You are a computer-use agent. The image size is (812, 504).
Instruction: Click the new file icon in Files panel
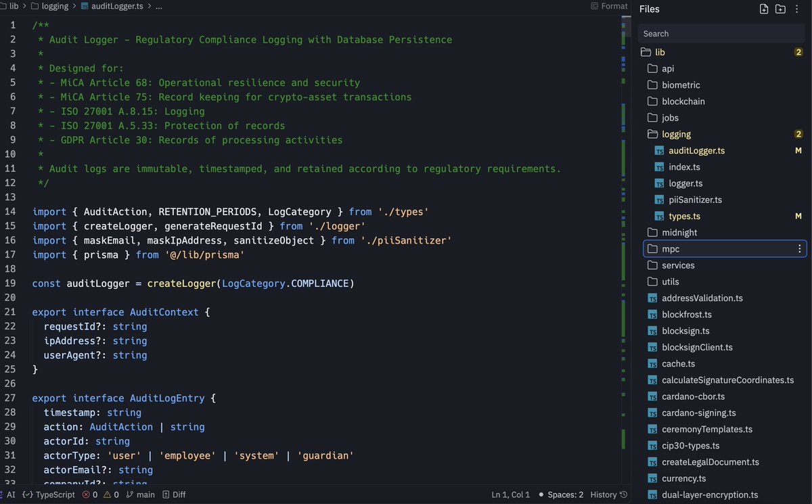(x=764, y=9)
